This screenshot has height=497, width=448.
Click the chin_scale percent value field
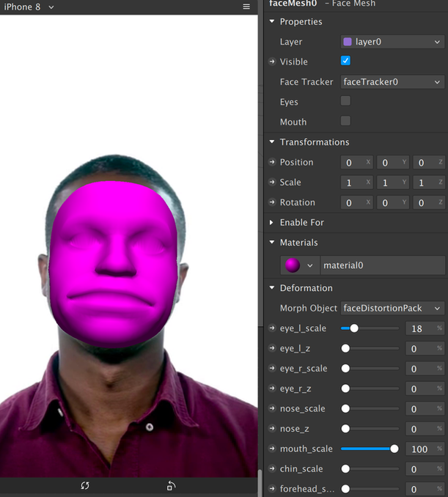coord(425,469)
